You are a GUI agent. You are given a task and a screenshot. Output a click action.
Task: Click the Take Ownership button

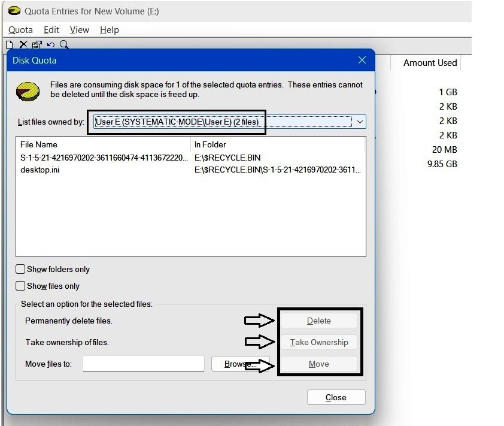[319, 342]
